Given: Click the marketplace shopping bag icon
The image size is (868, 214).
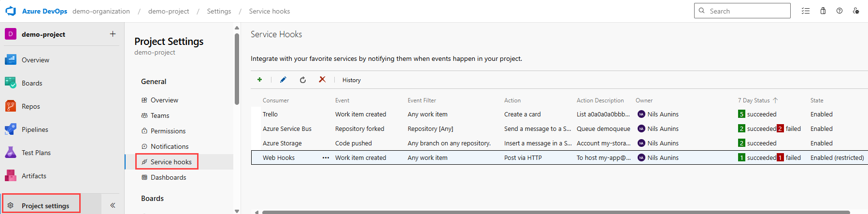Looking at the screenshot, I should (823, 11).
